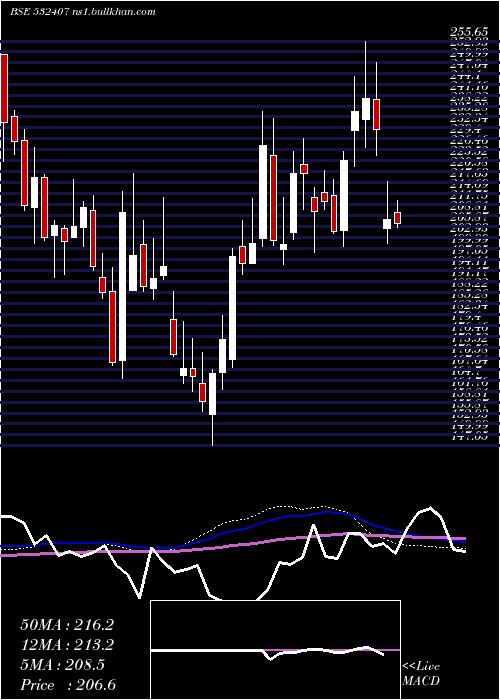Click inside the Live MACD inset chart
The width and height of the screenshot is (500, 700).
click(275, 650)
